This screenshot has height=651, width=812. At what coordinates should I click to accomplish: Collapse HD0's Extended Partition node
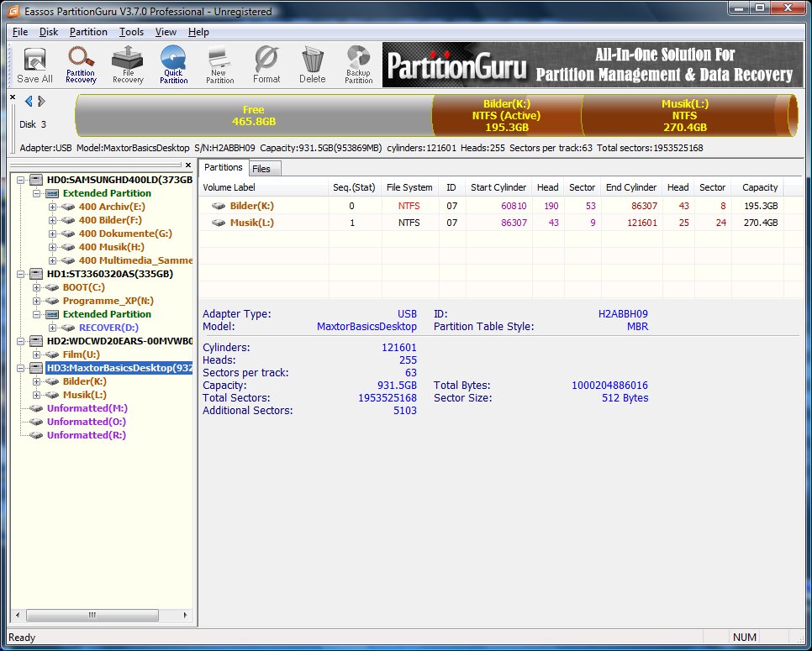pyautogui.click(x=36, y=193)
